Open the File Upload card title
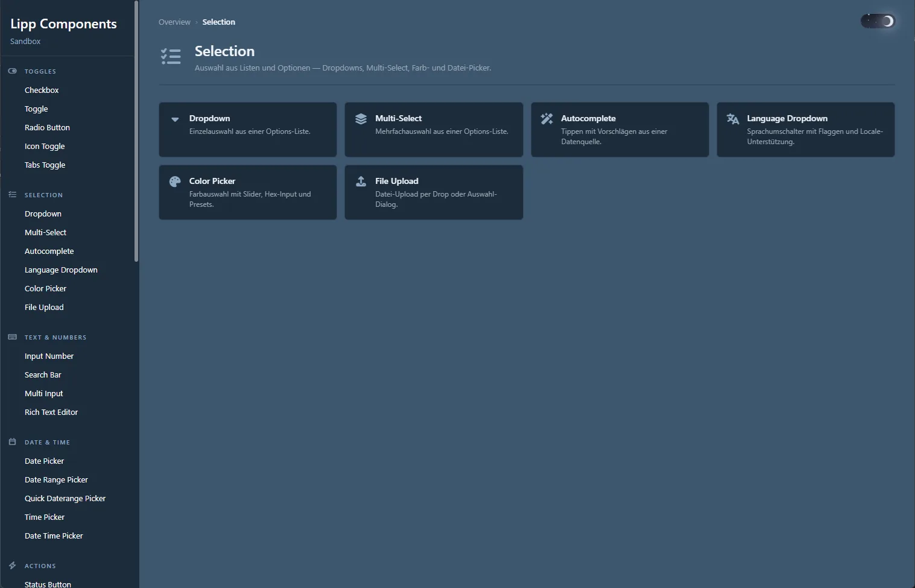 [396, 182]
